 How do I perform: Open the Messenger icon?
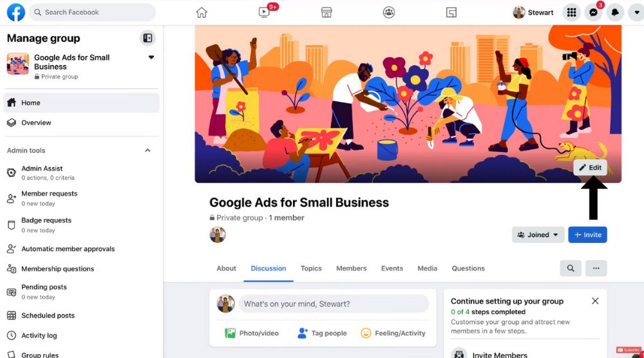594,12
